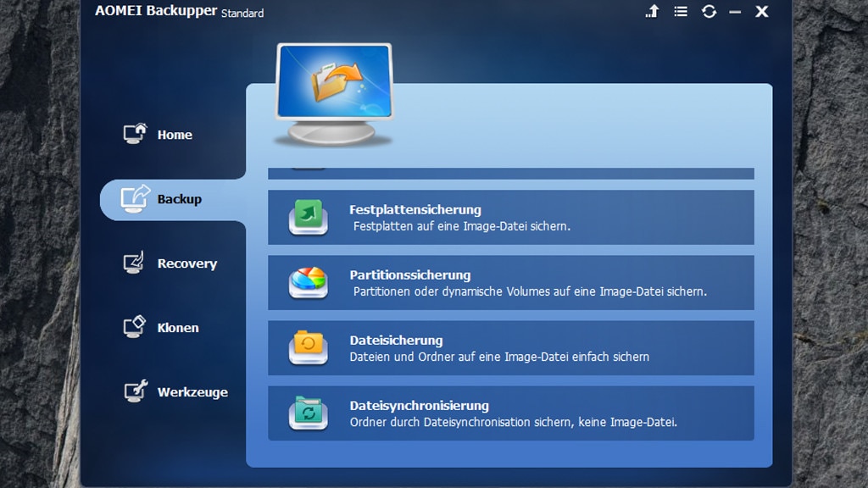Screen dimensions: 868x488
Task: Click the pie-chart Partitionssicherung icon
Action: (x=309, y=282)
